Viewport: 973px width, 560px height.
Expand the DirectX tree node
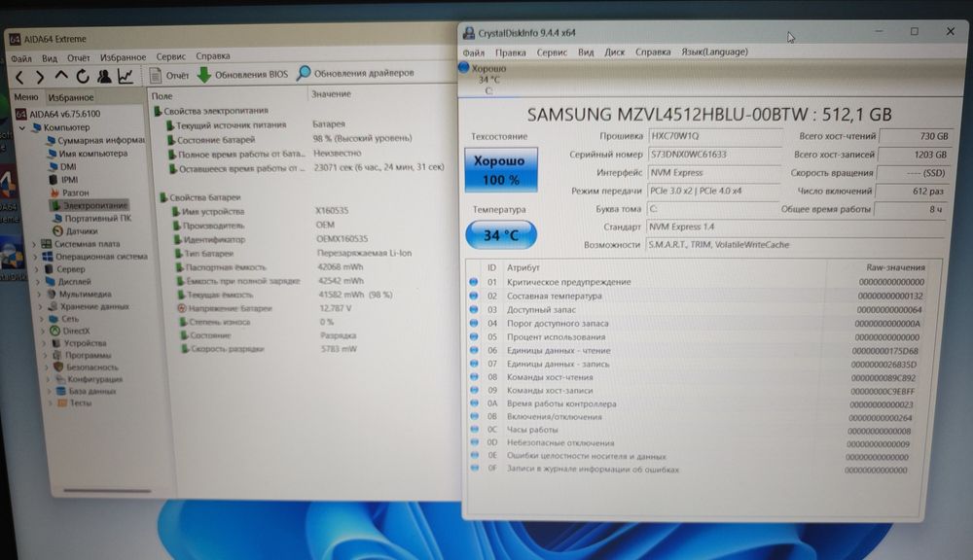pyautogui.click(x=44, y=332)
